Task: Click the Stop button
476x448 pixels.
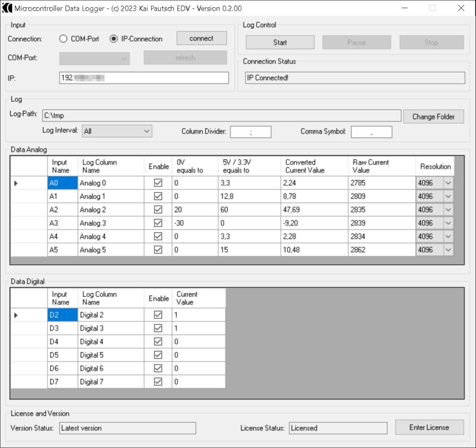Action: [432, 42]
